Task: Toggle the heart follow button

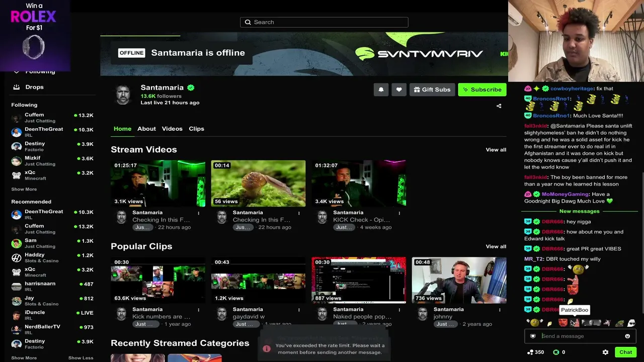Action: (399, 89)
